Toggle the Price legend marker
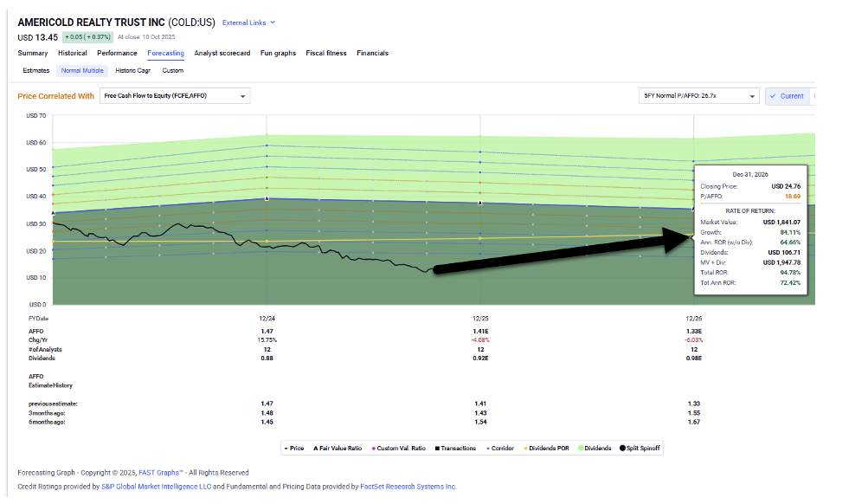 tap(286, 448)
